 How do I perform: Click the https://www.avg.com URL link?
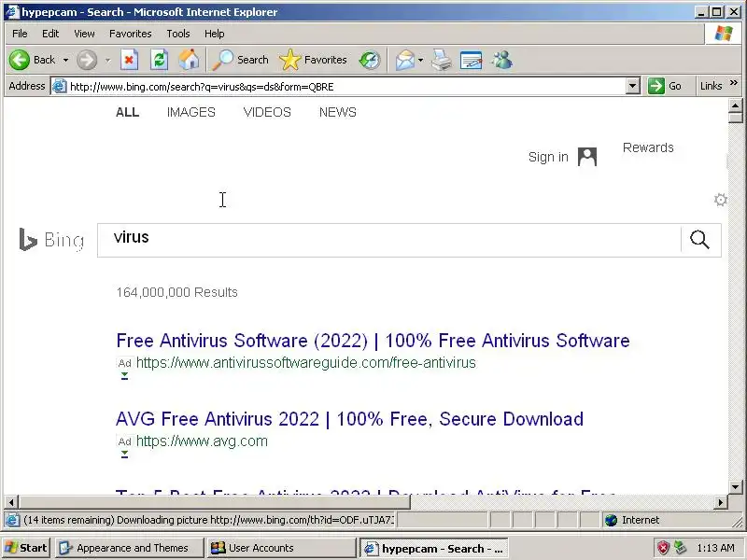pyautogui.click(x=202, y=441)
